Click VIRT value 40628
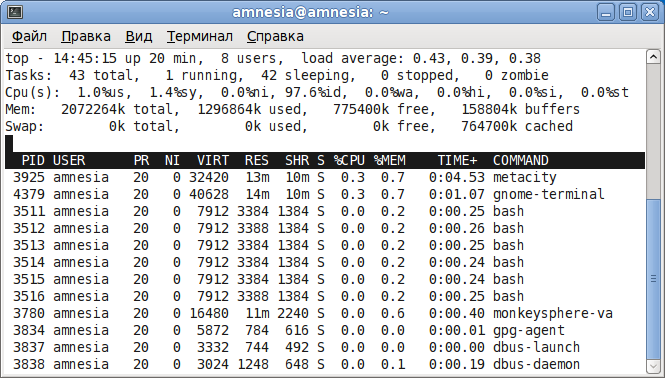Viewport: 665px width, 378px height. pyautogui.click(x=209, y=194)
